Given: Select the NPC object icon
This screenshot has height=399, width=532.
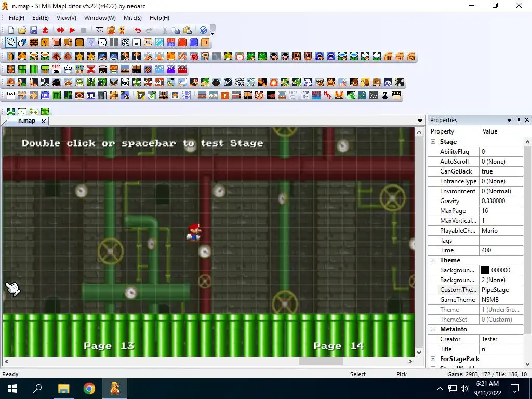Looking at the screenshot, I should pyautogui.click(x=328, y=96).
